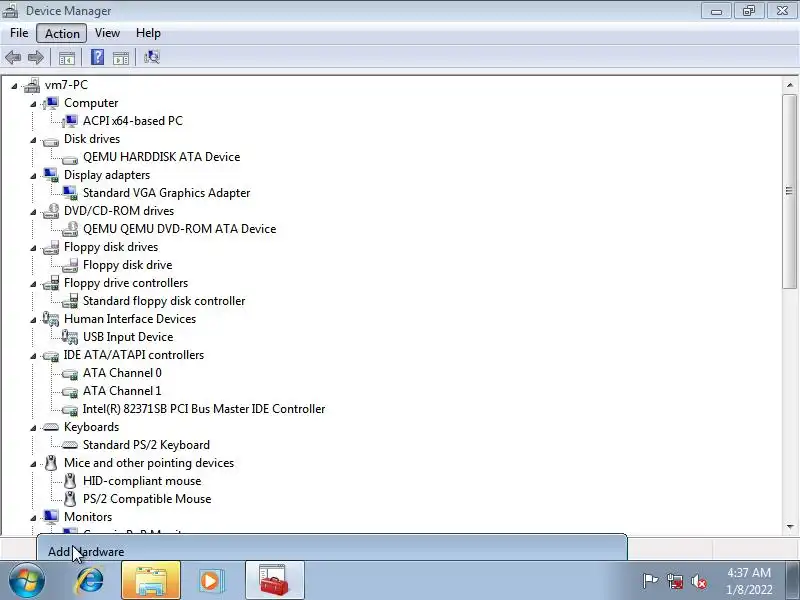
Task: Select the Human Interface Devices label
Action: (x=130, y=319)
